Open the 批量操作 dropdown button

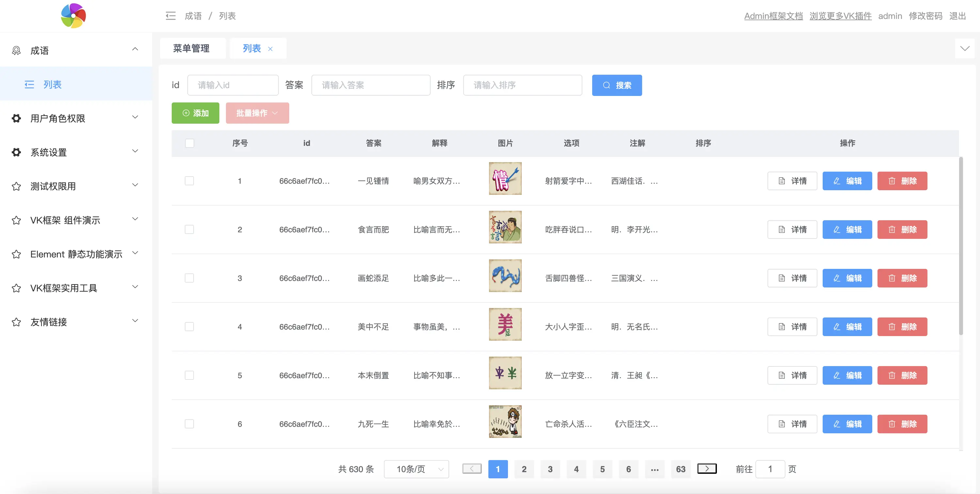pyautogui.click(x=257, y=113)
